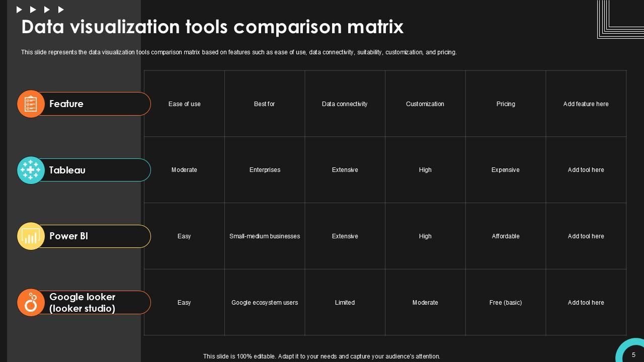The image size is (644, 362).
Task: Click the Free (basic) pricing cell
Action: [x=506, y=303]
